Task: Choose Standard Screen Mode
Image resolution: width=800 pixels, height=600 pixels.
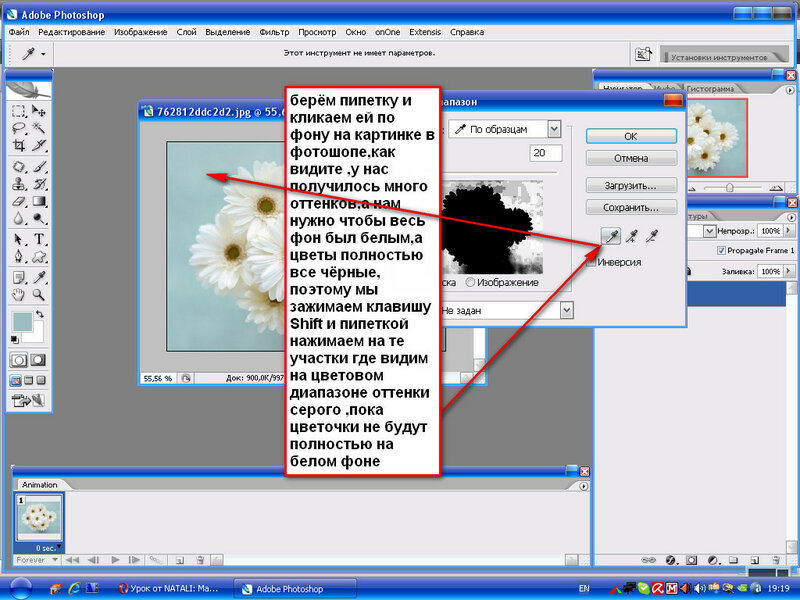Action: pos(16,380)
